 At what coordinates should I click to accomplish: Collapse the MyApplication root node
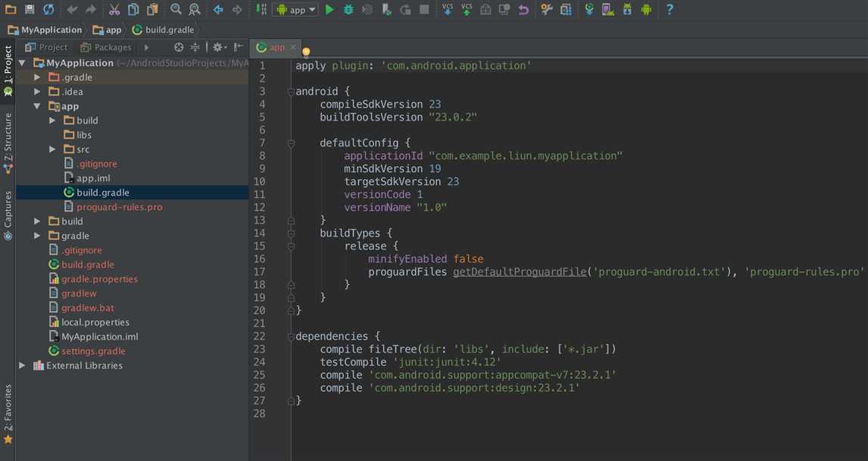click(x=22, y=63)
